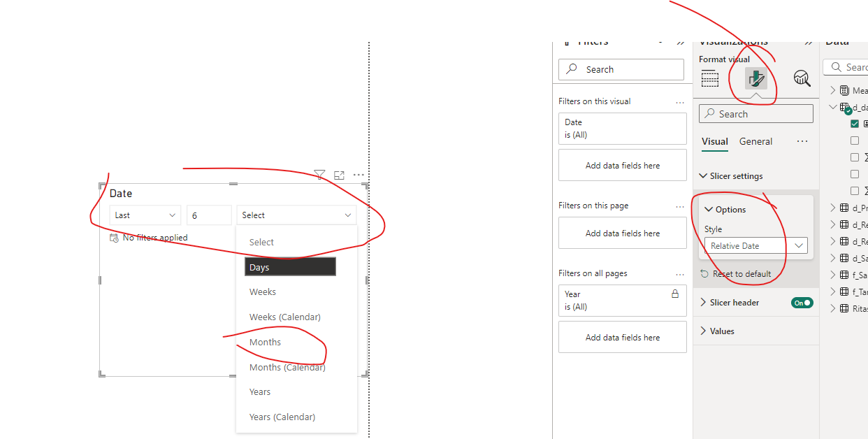Expand the Values section
This screenshot has height=439, width=868.
pos(703,331)
